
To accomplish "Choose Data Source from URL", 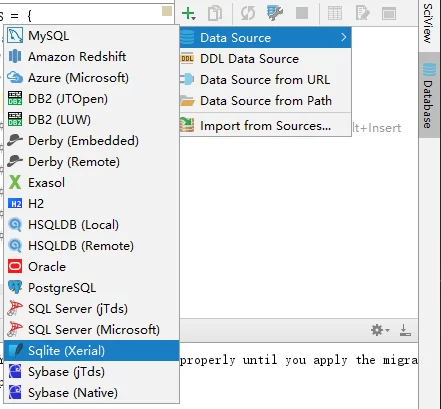I will coord(265,80).
